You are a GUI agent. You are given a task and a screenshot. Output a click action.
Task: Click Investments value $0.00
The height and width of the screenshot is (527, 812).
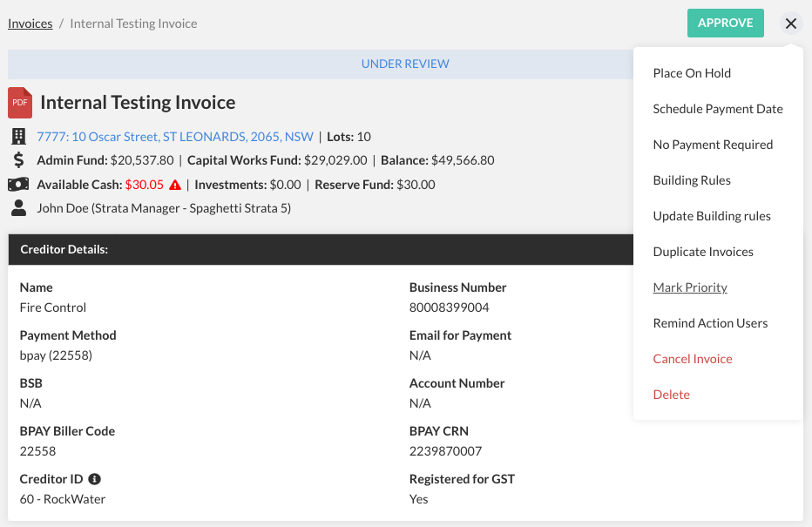286,185
